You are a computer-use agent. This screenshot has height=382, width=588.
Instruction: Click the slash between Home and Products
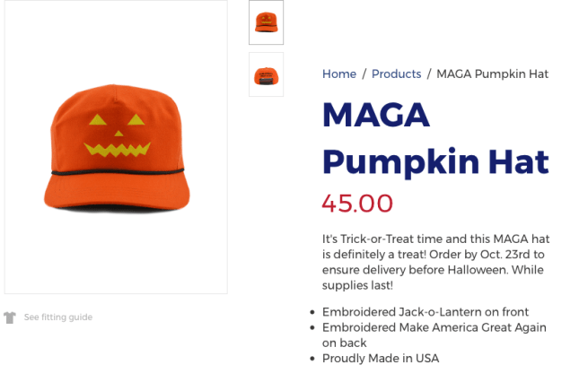(364, 74)
